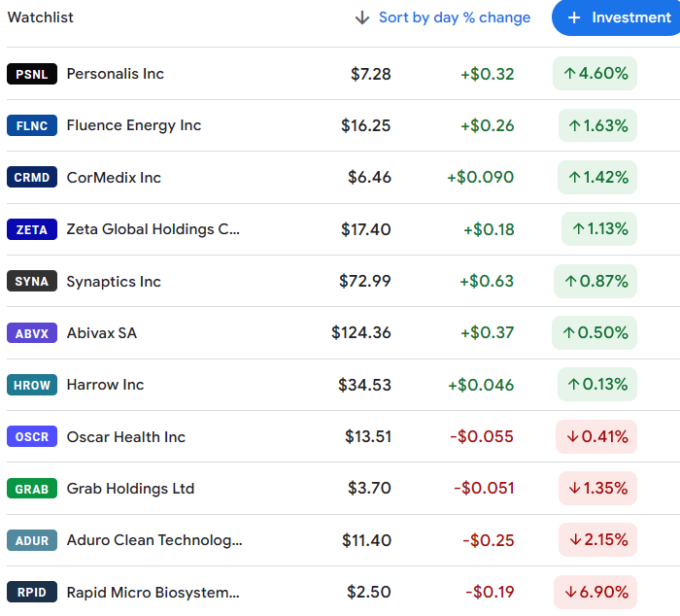Click the 0.13% gain badge

click(x=597, y=385)
